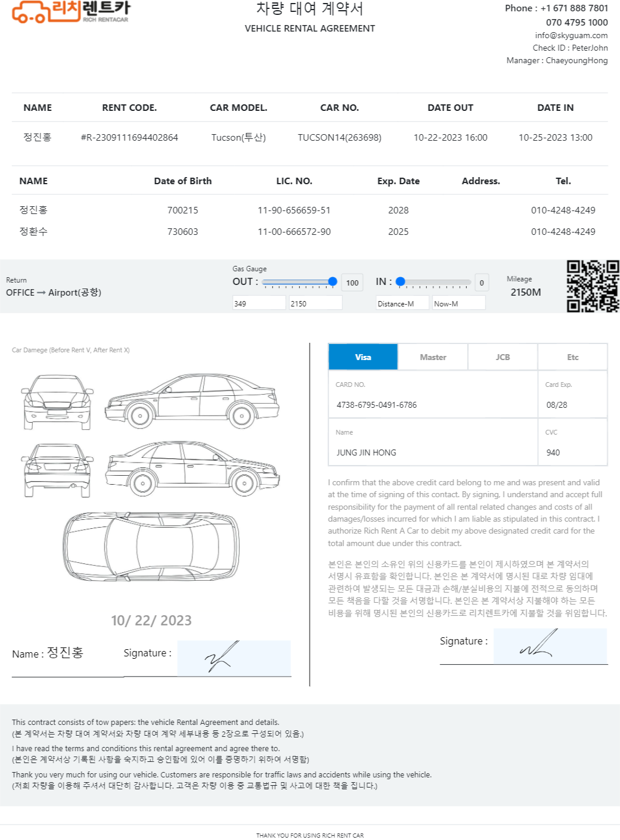Select the Etc payment tab
The width and height of the screenshot is (620, 840).
tap(572, 357)
